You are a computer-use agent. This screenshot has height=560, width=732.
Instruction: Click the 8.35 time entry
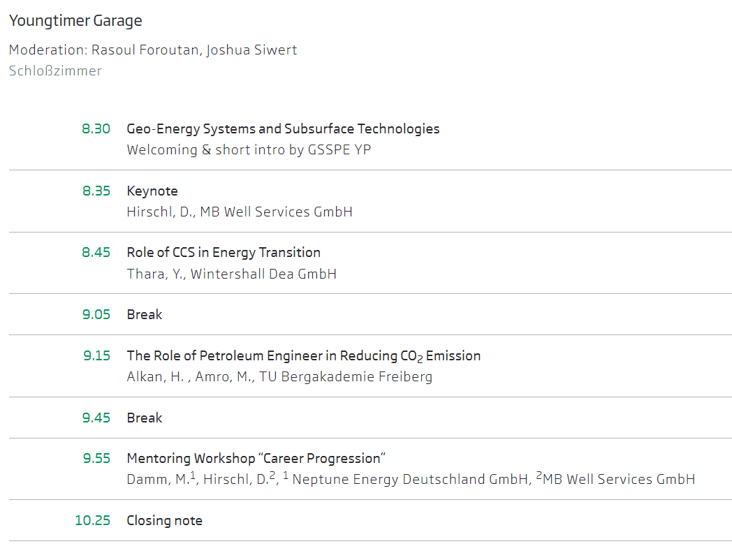[x=96, y=191]
